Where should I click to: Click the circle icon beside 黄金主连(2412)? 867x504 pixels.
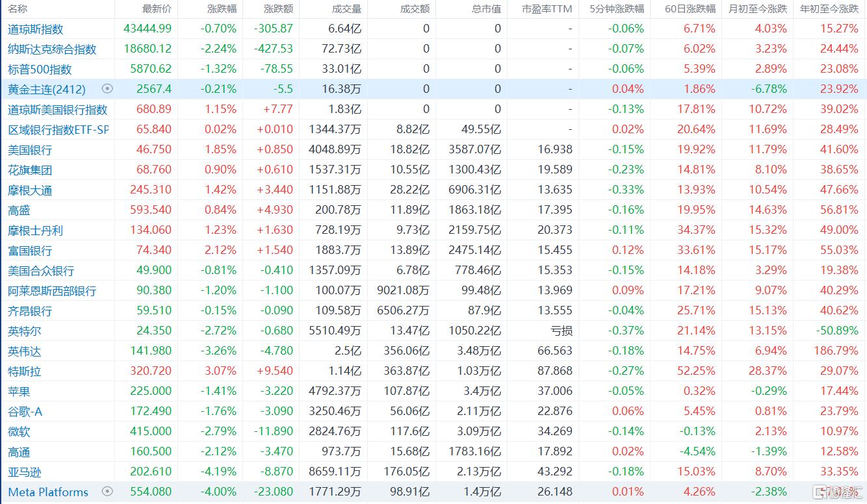[x=107, y=89]
